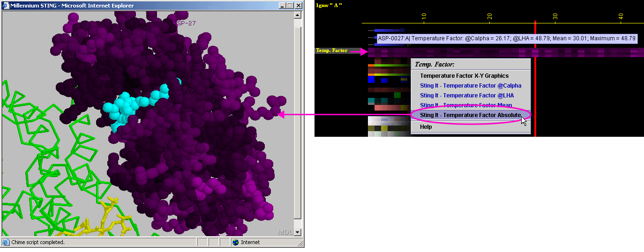The width and height of the screenshot is (644, 252).
Task: Click the status bar page icon
Action: [6, 242]
